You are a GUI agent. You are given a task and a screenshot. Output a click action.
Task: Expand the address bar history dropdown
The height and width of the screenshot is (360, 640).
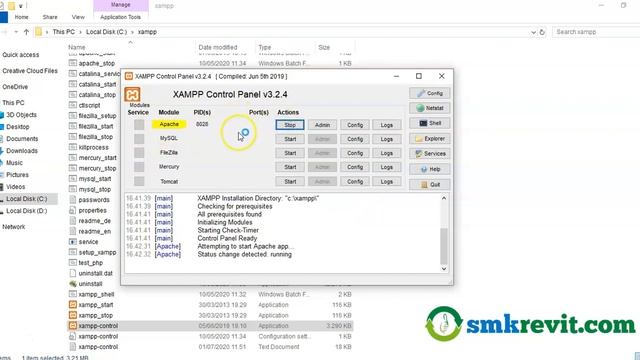(x=533, y=32)
